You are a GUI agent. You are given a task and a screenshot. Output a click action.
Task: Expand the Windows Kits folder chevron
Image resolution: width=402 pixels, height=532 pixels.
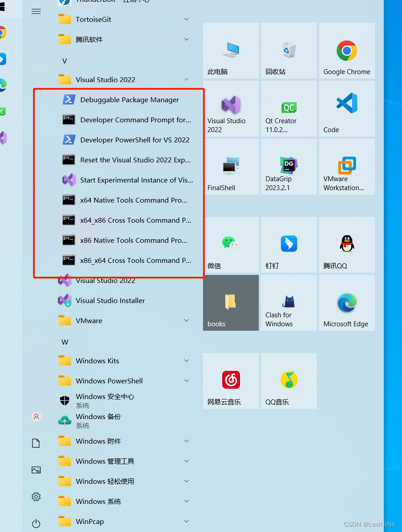coord(186,361)
